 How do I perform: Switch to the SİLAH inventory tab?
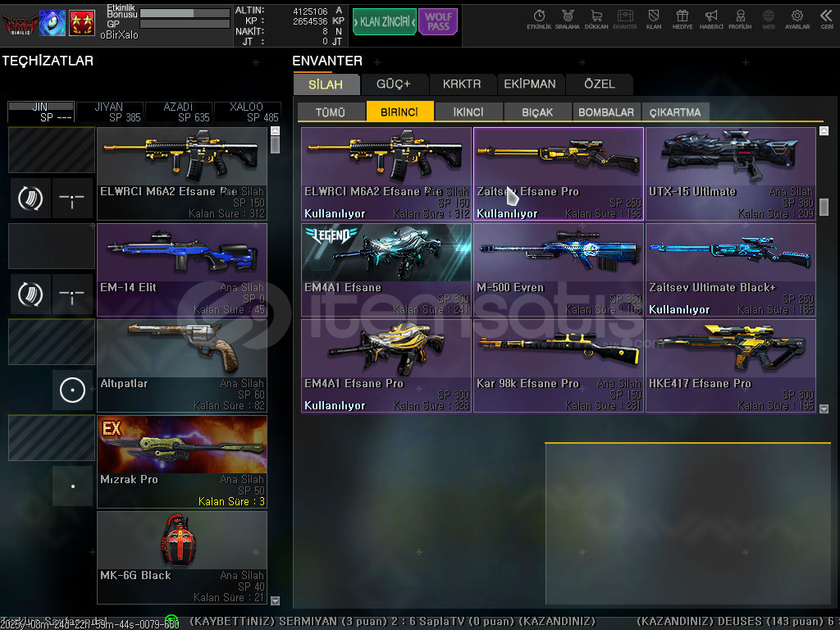point(326,84)
